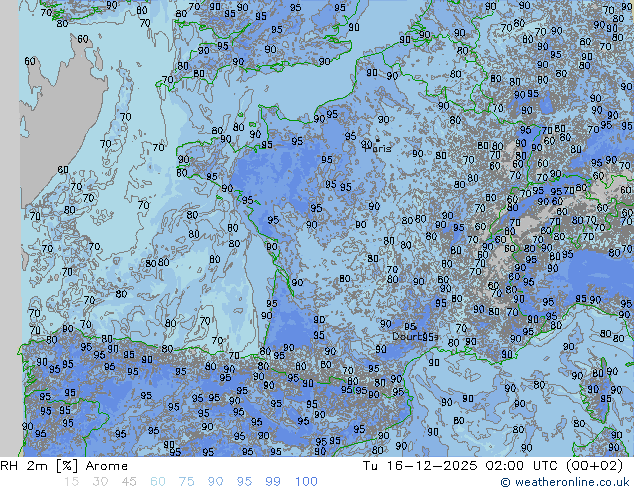
Task: Select legend value 45
Action: tap(129, 482)
